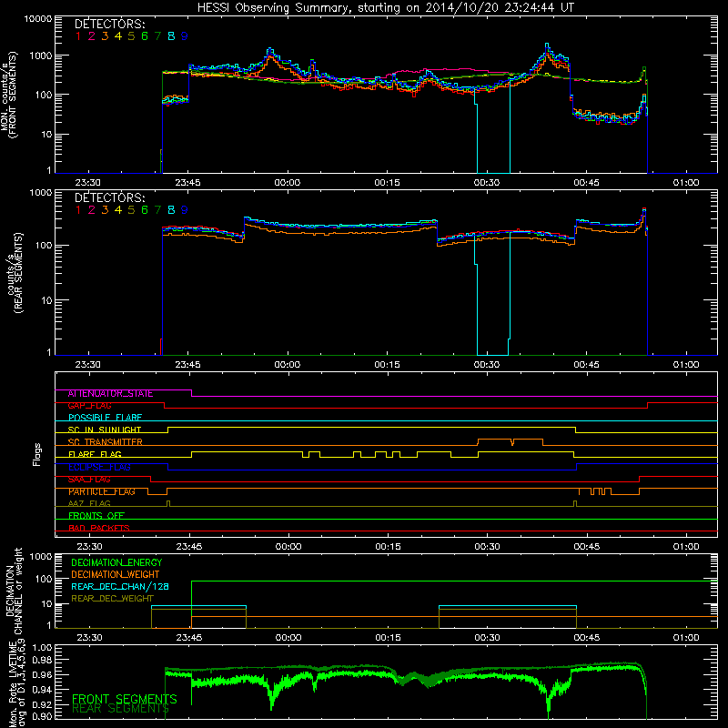This screenshot has width=728, height=728.
Task: Click detector 8 in front segments legend
Action: coord(171,36)
